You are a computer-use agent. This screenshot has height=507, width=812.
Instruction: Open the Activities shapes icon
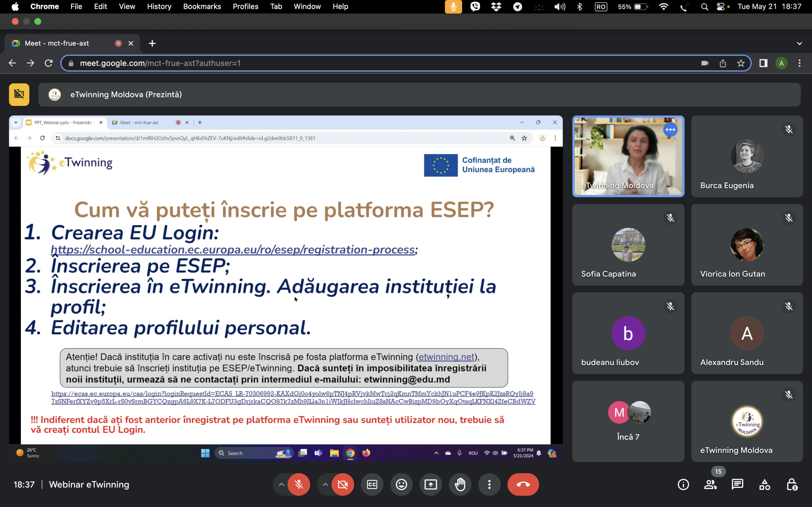[764, 484]
